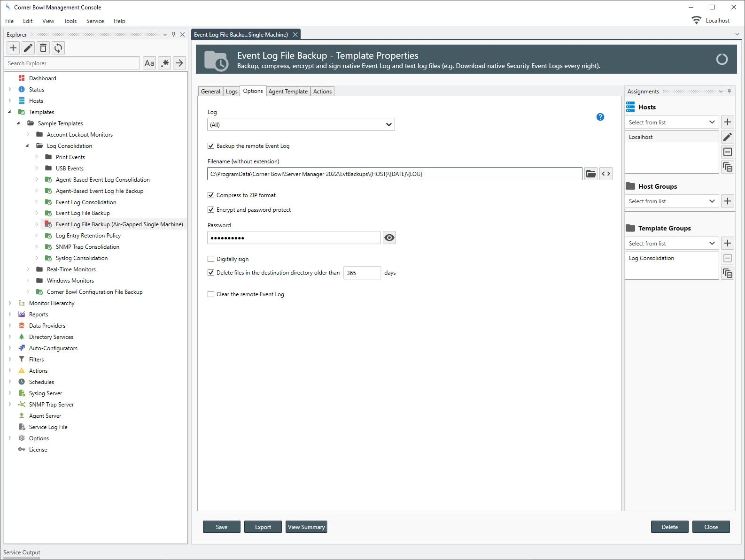The width and height of the screenshot is (745, 560).
Task: Open the Tools menu
Action: [x=70, y=21]
